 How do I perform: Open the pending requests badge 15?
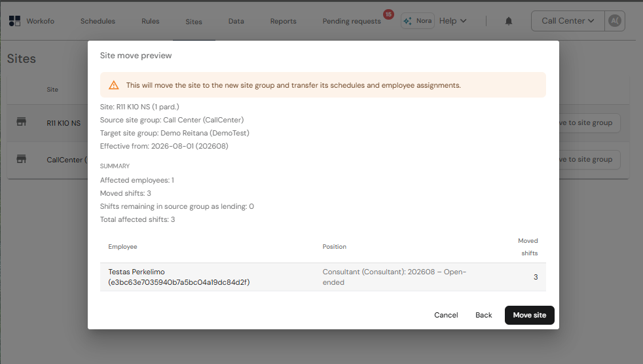(x=388, y=14)
